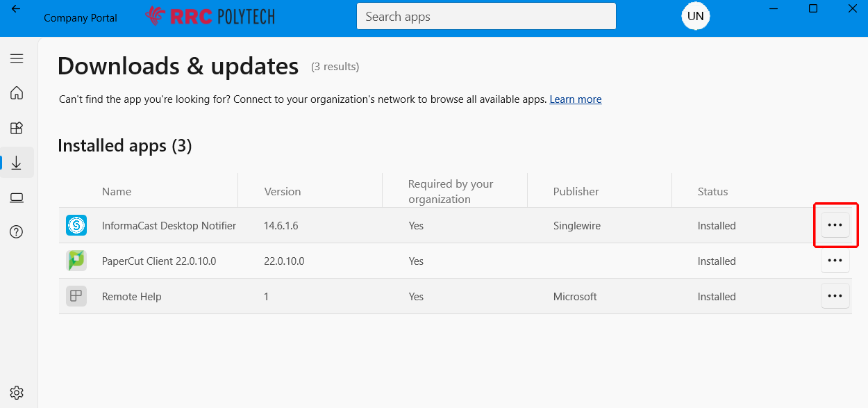The image size is (868, 408).
Task: Click the PaperCut Client app icon
Action: (x=76, y=261)
